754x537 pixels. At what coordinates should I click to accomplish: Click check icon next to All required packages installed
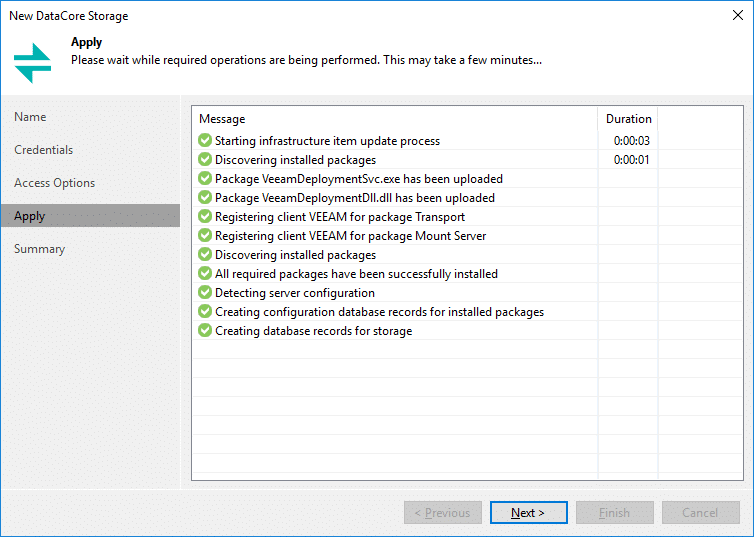click(x=205, y=274)
